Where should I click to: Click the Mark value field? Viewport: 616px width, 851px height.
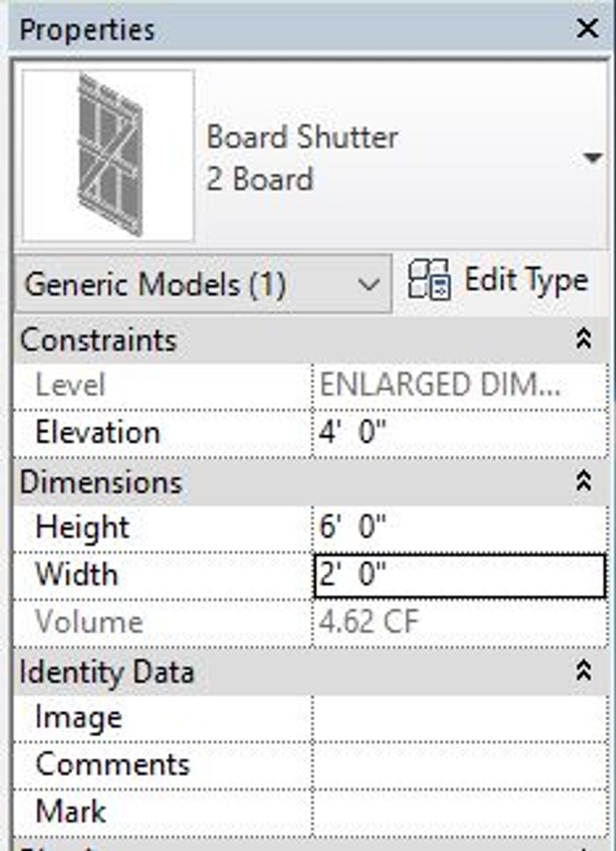pyautogui.click(x=459, y=812)
